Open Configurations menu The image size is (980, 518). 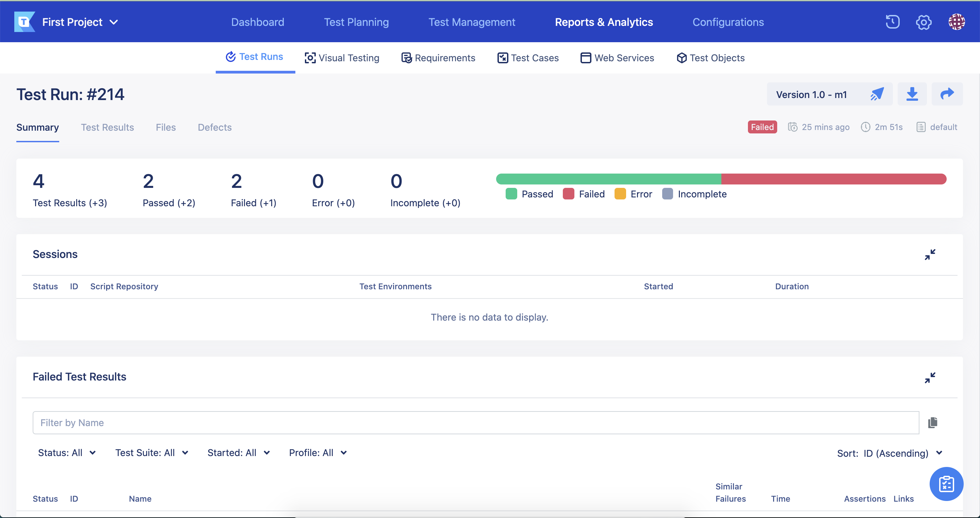[728, 22]
